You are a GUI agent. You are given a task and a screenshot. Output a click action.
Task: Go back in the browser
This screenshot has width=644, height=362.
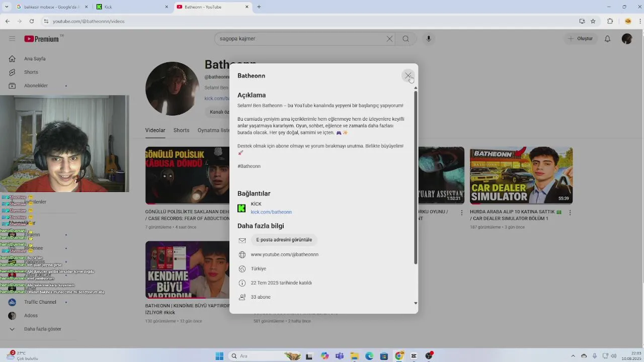pos(8,21)
